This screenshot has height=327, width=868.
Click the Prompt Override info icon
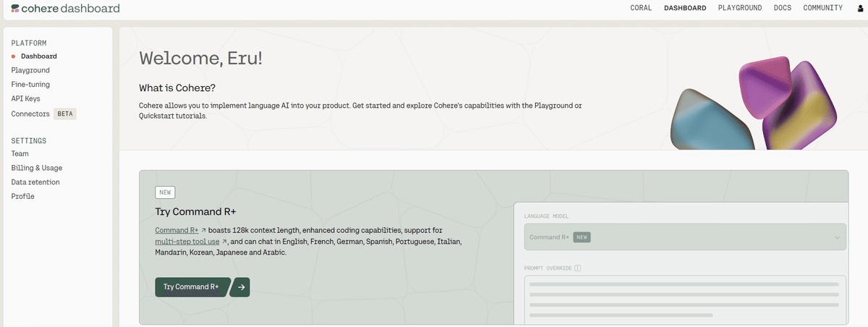click(578, 268)
